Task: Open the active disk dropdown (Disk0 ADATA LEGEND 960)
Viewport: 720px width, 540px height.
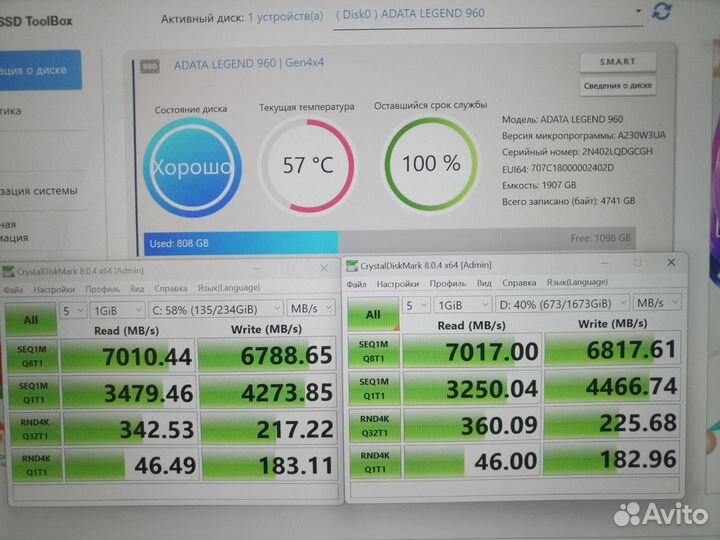Action: click(x=488, y=15)
